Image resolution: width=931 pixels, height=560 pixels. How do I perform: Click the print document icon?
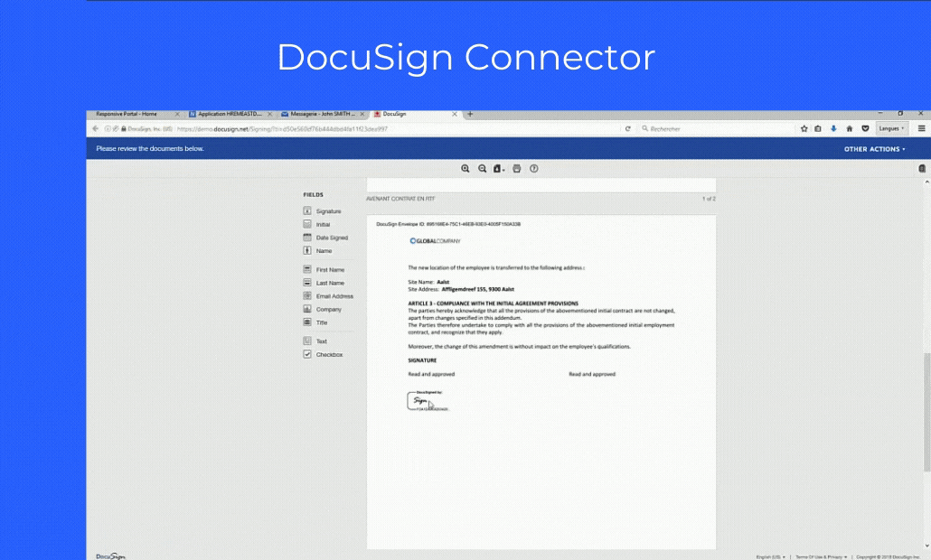click(x=515, y=168)
